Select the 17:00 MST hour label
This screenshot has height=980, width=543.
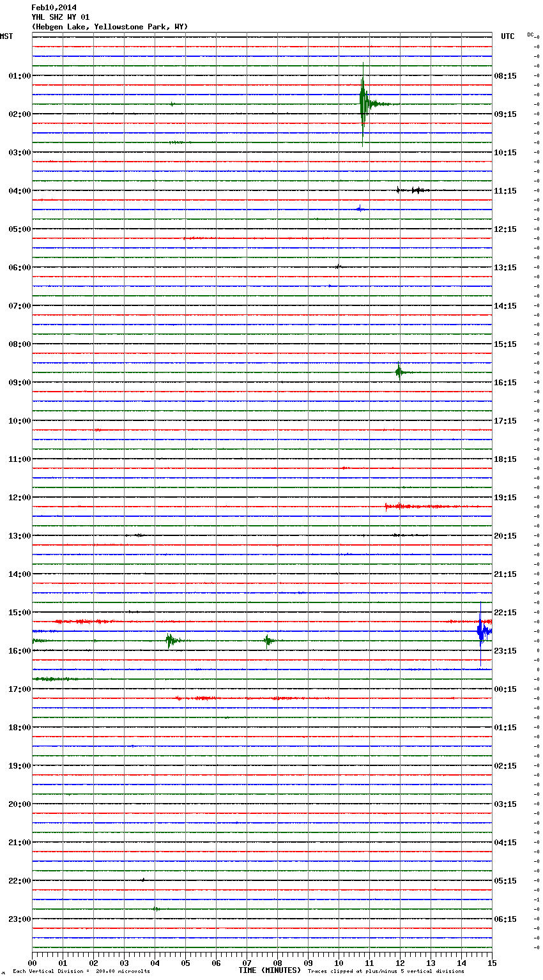[x=20, y=689]
